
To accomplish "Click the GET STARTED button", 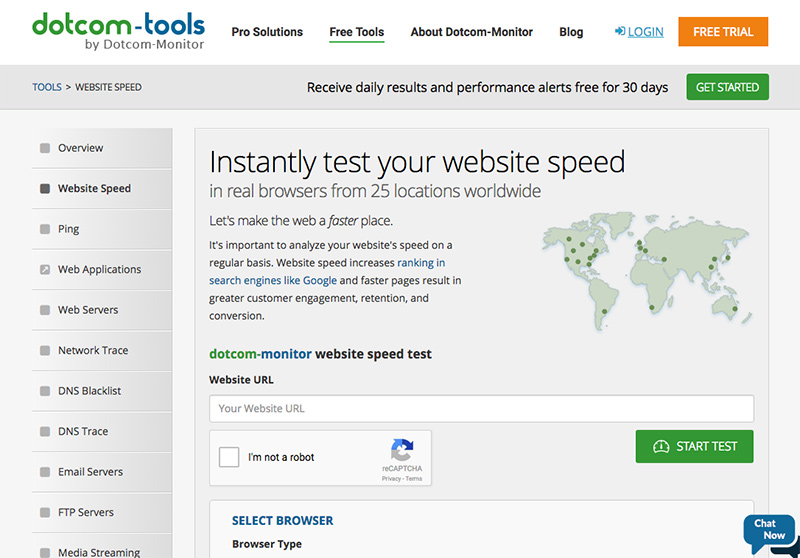I will click(x=727, y=87).
